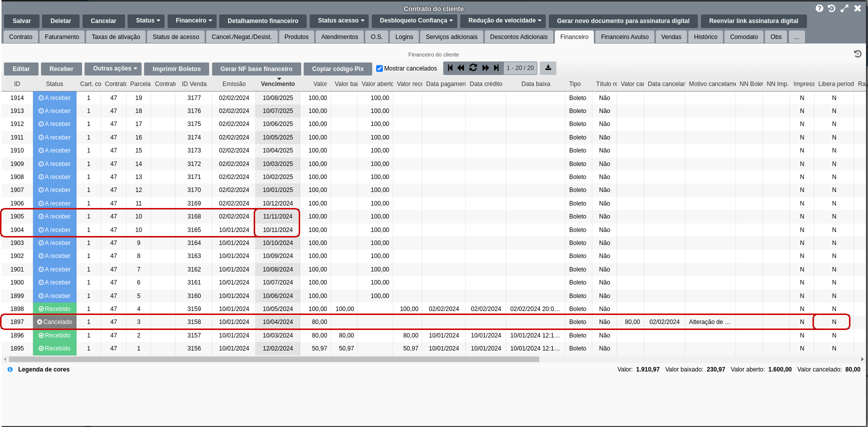
Task: Click the horizontal scrollbar thumb
Action: click(274, 359)
